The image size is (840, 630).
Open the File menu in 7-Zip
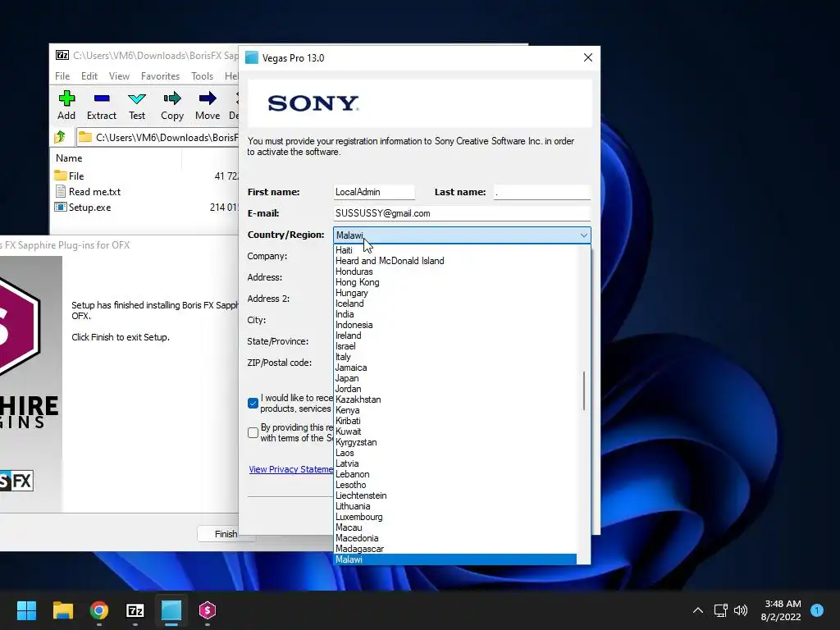click(62, 76)
